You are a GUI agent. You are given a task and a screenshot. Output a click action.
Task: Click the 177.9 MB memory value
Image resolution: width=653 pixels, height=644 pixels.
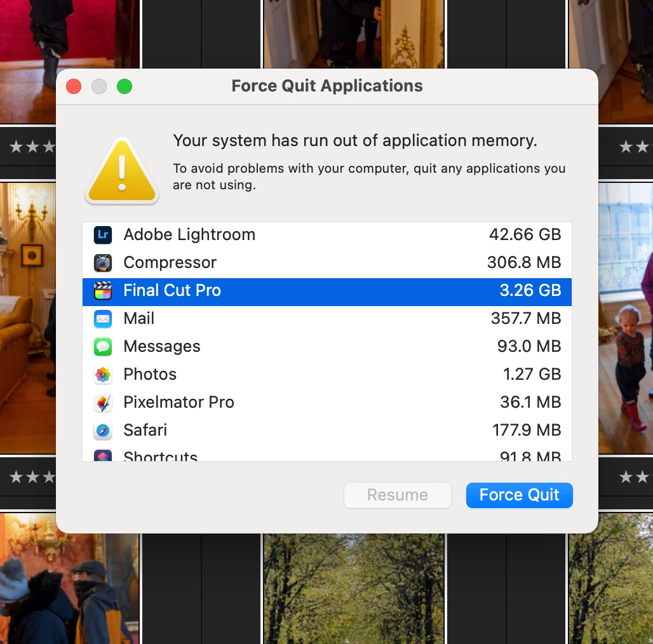(x=527, y=430)
